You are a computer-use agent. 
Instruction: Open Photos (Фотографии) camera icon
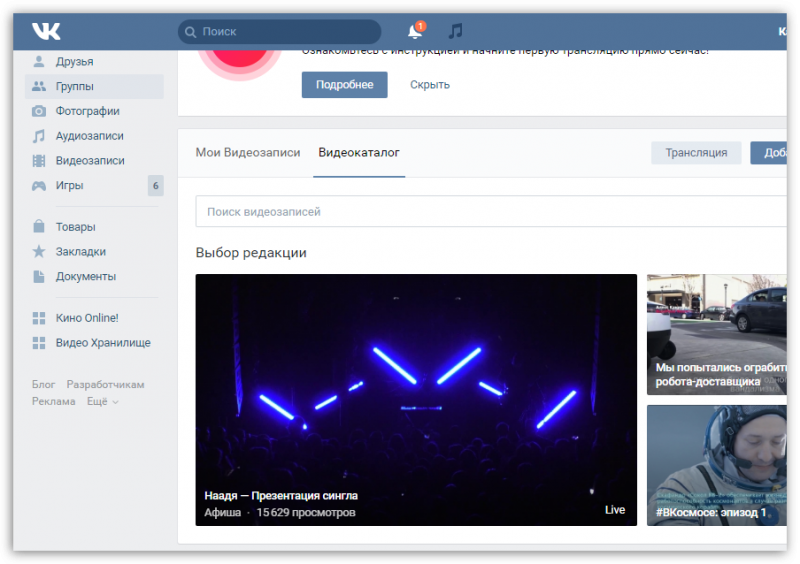point(39,111)
